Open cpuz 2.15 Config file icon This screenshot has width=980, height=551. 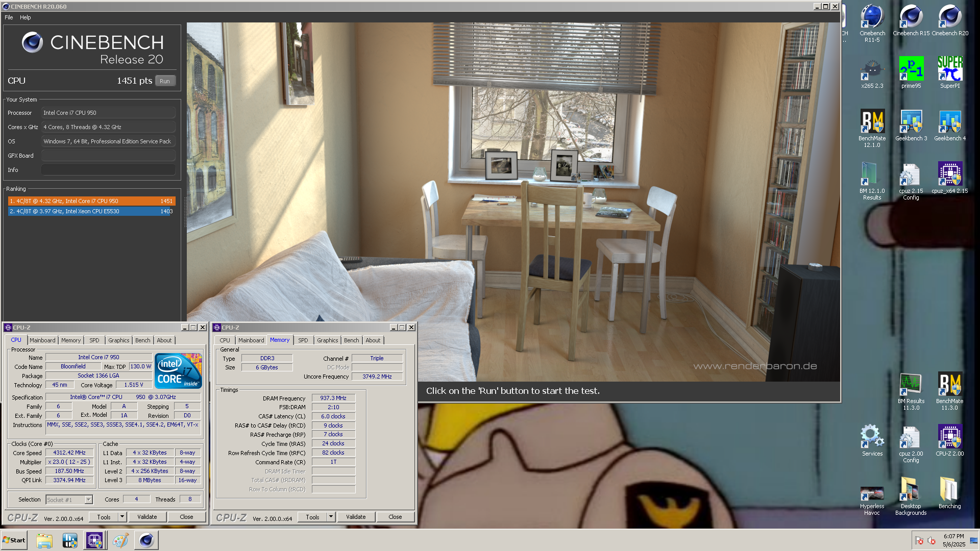[911, 181]
